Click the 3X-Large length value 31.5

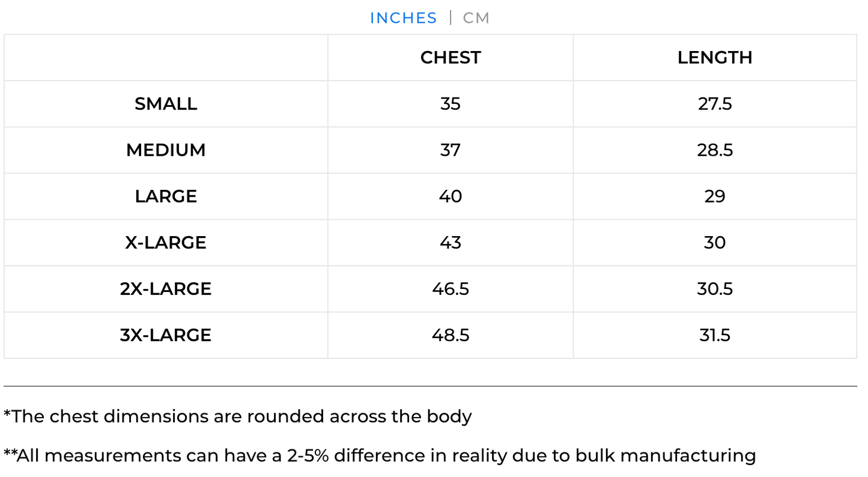coord(715,335)
